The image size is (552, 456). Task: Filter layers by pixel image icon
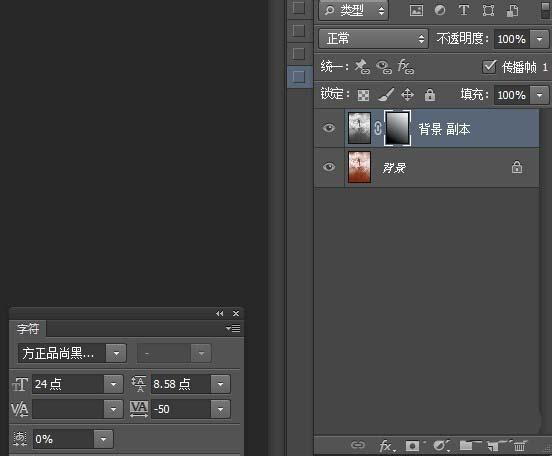click(416, 10)
